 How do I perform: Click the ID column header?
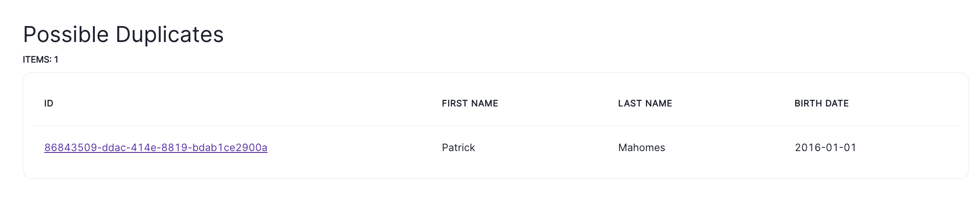pos(49,104)
